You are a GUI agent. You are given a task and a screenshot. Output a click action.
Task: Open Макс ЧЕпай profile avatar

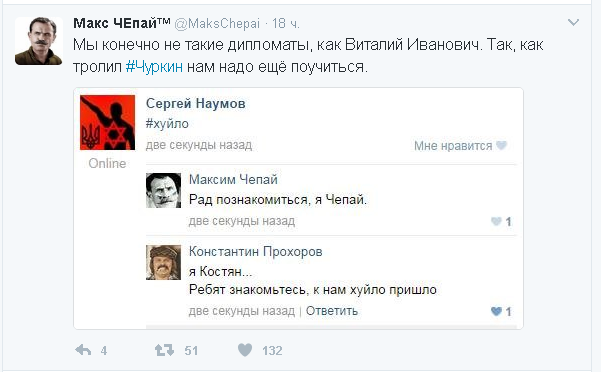39,41
